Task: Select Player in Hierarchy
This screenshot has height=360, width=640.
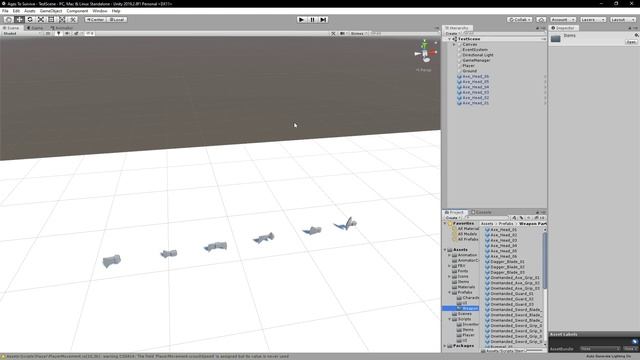Action: (468, 66)
